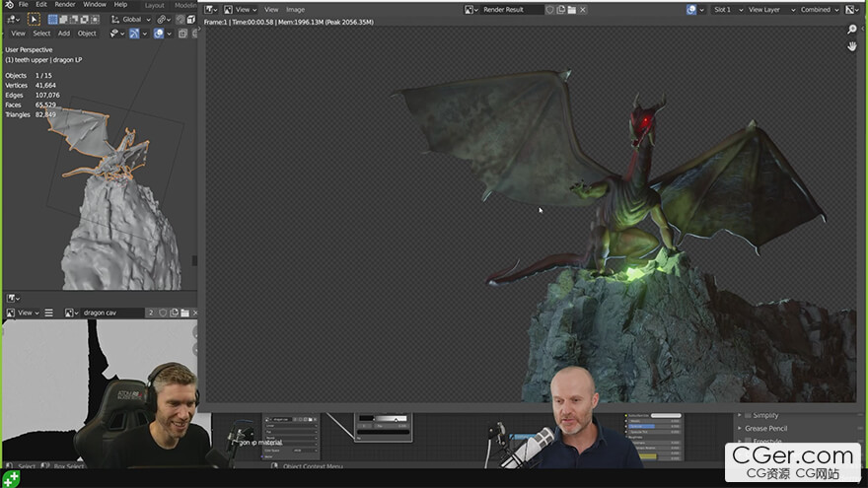
Task: Click the zoom magnifier gizmo
Action: click(852, 29)
